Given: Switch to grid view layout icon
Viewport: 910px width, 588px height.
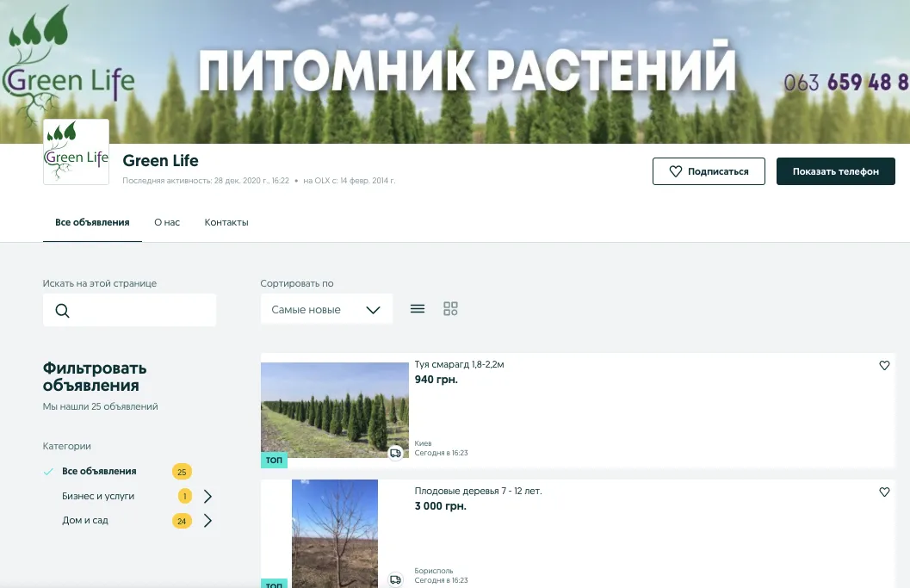Looking at the screenshot, I should (x=450, y=309).
